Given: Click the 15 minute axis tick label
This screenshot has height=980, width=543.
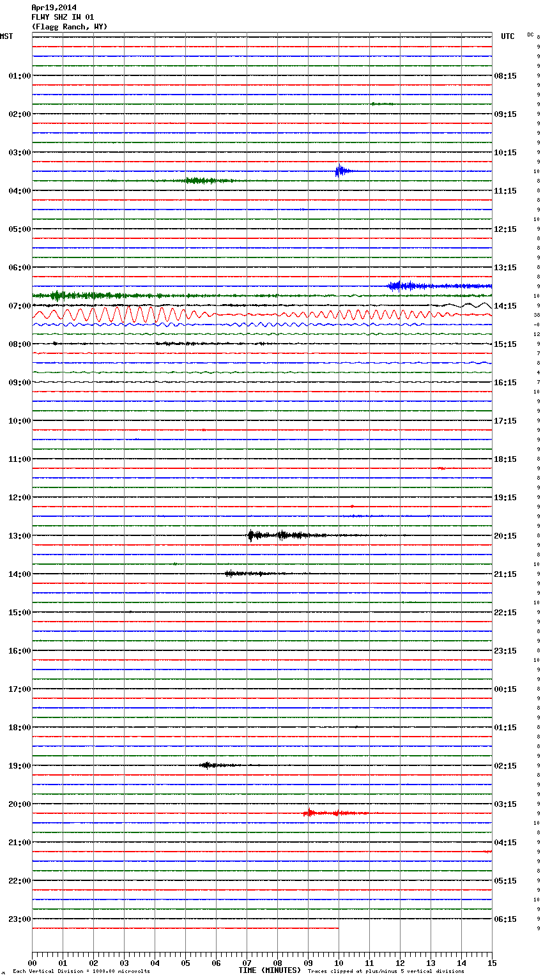Looking at the screenshot, I should (492, 963).
